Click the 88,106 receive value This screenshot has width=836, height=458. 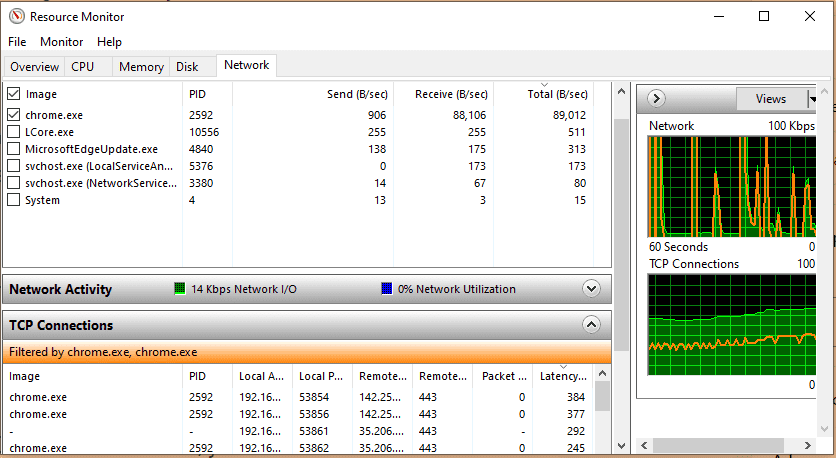tap(469, 115)
